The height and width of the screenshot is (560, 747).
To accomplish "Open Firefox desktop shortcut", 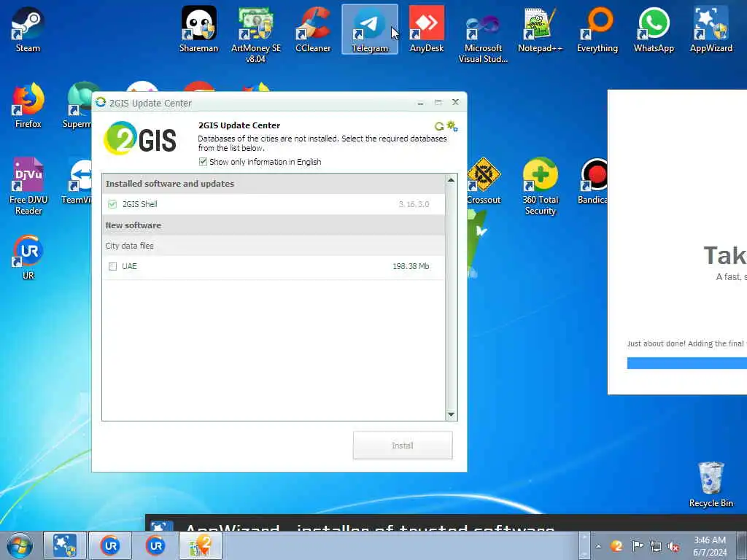I will pos(28,106).
